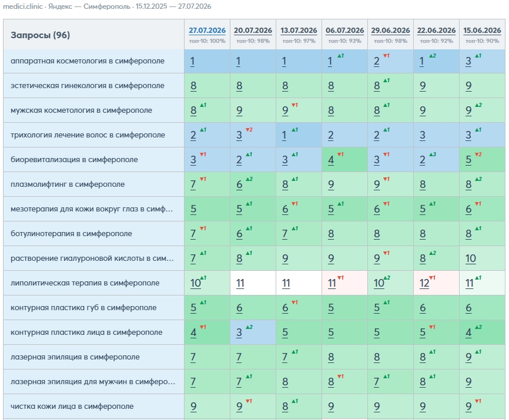Select the 15.06.2026 date header
509x420 pixels.
pyautogui.click(x=482, y=31)
